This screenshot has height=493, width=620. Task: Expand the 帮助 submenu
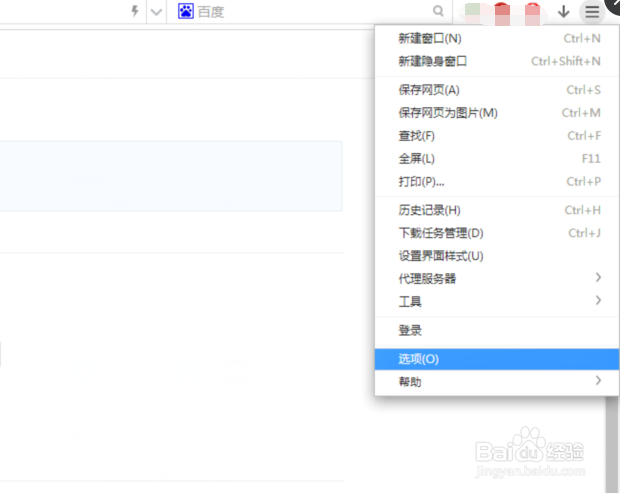497,382
